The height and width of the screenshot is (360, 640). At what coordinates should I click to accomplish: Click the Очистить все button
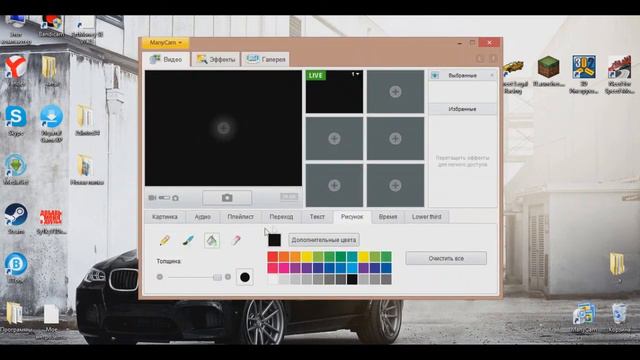pos(446,258)
